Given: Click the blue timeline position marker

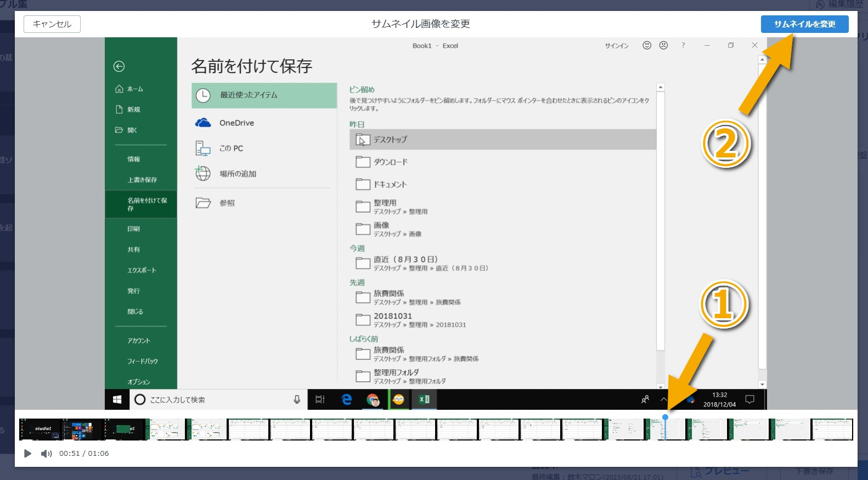Looking at the screenshot, I should pos(665,417).
